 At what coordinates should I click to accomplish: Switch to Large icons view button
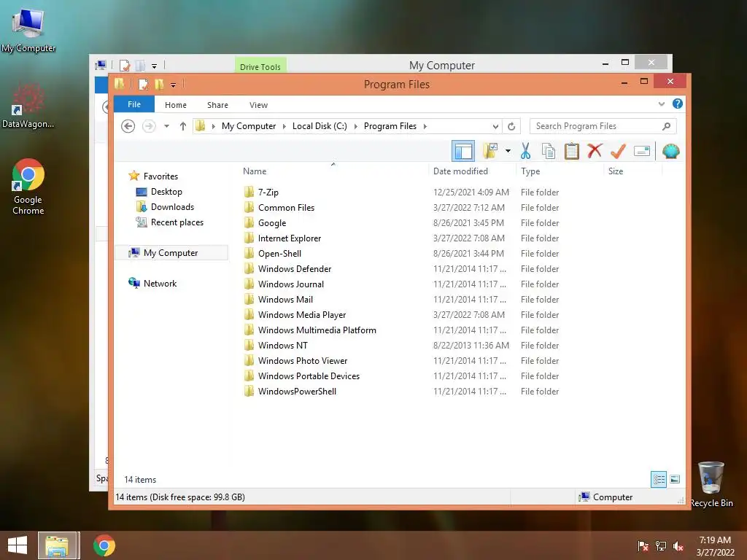(x=675, y=479)
